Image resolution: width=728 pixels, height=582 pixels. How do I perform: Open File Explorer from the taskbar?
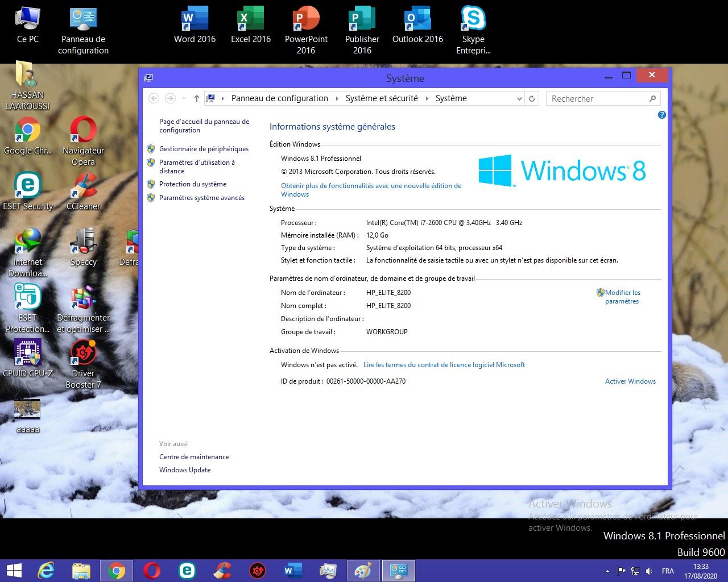(81, 571)
